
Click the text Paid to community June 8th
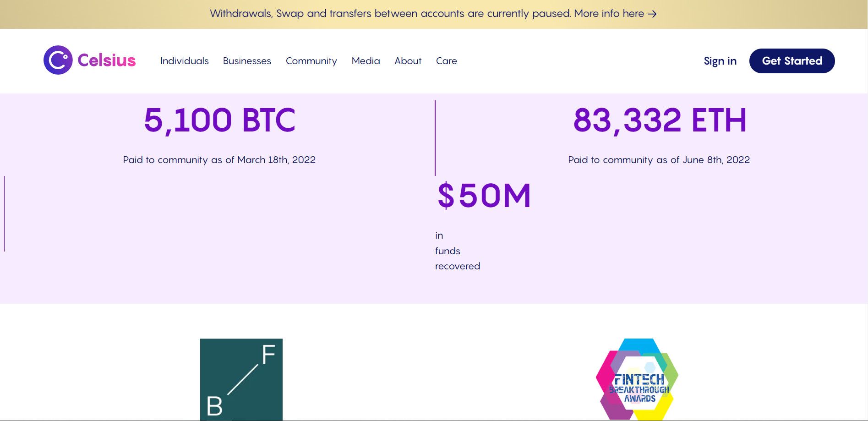coord(659,160)
